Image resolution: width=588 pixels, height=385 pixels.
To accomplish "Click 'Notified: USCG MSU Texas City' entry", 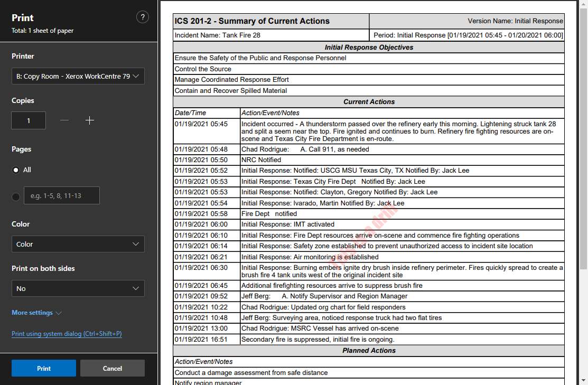I will [x=355, y=171].
